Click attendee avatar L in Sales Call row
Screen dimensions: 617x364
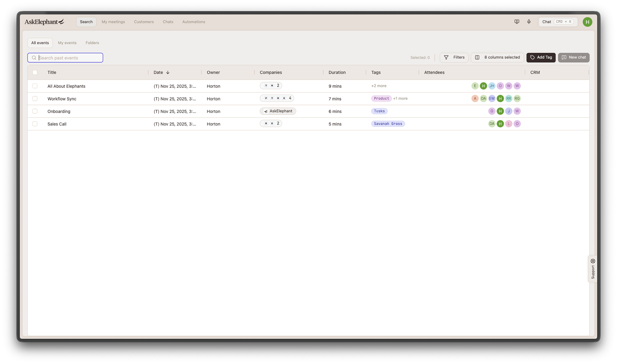(x=508, y=124)
